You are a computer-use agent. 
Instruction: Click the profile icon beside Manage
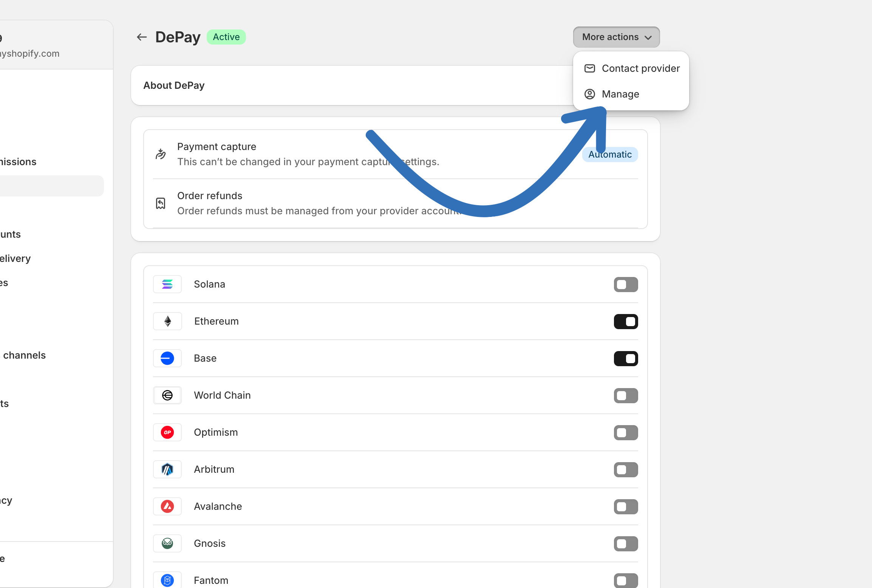[x=589, y=94]
